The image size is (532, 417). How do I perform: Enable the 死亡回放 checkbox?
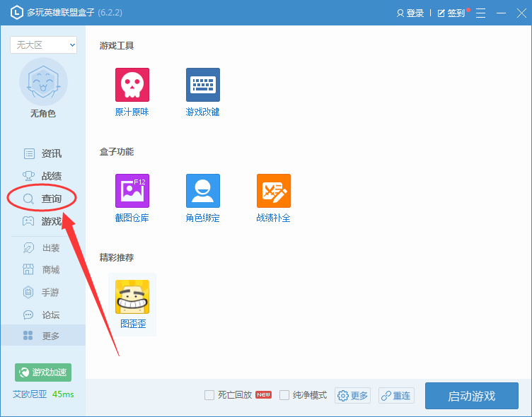[x=209, y=395]
